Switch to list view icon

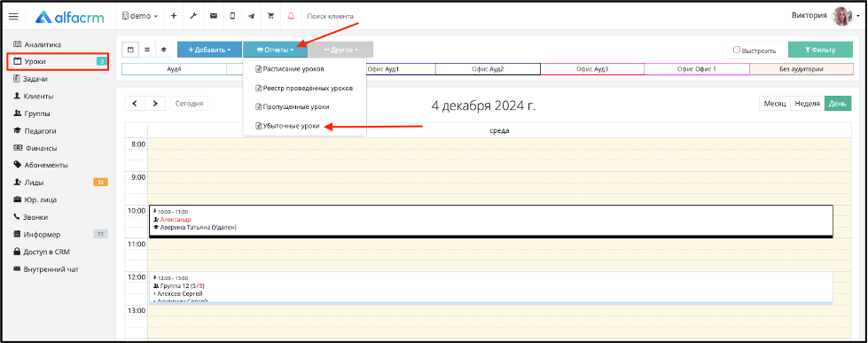coord(147,50)
